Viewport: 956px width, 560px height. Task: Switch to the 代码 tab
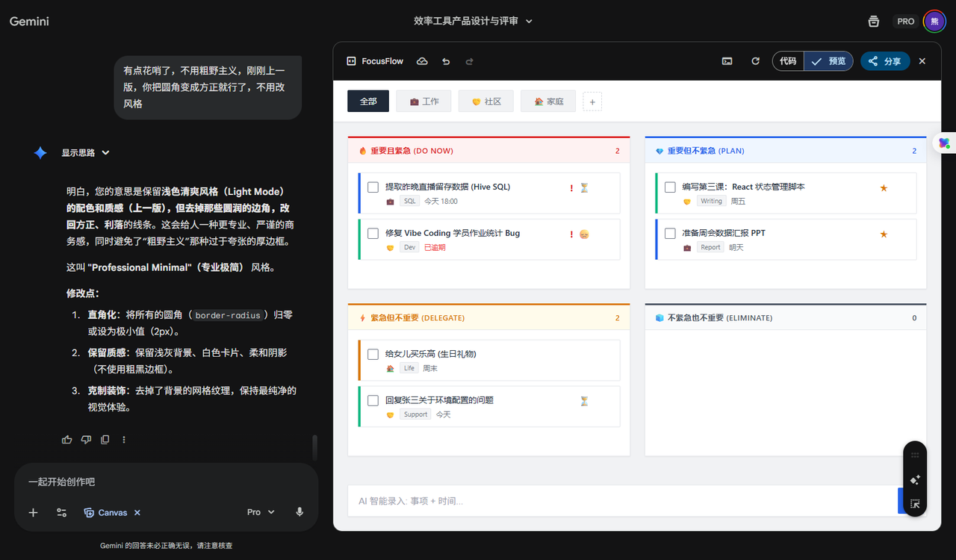[787, 61]
